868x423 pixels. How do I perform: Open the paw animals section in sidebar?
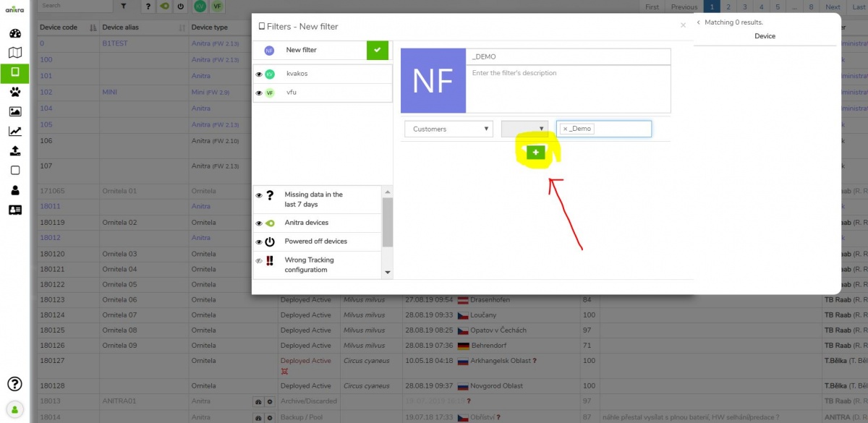tap(15, 92)
